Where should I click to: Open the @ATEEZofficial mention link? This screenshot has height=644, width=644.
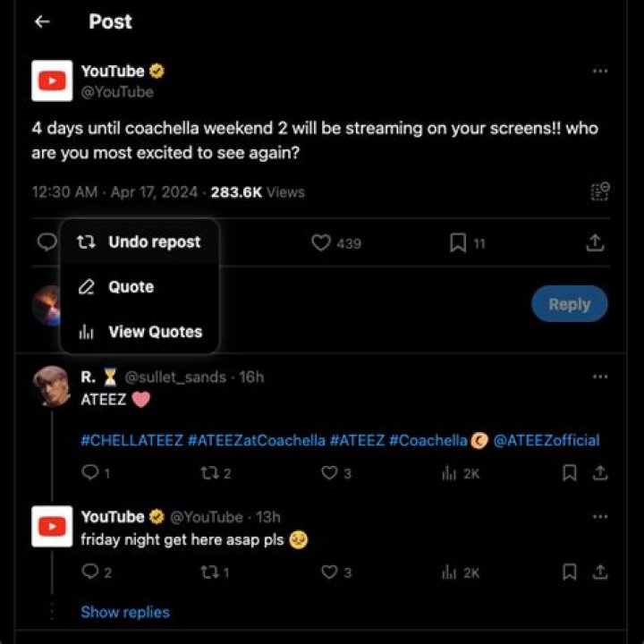click(x=547, y=440)
